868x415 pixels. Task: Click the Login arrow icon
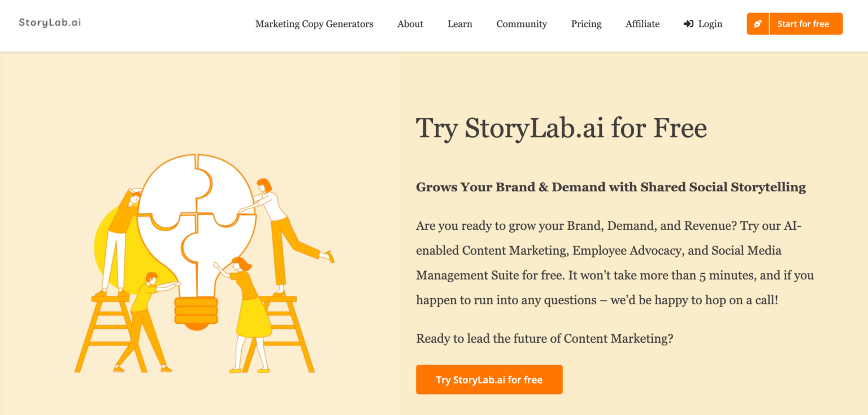[x=688, y=24]
